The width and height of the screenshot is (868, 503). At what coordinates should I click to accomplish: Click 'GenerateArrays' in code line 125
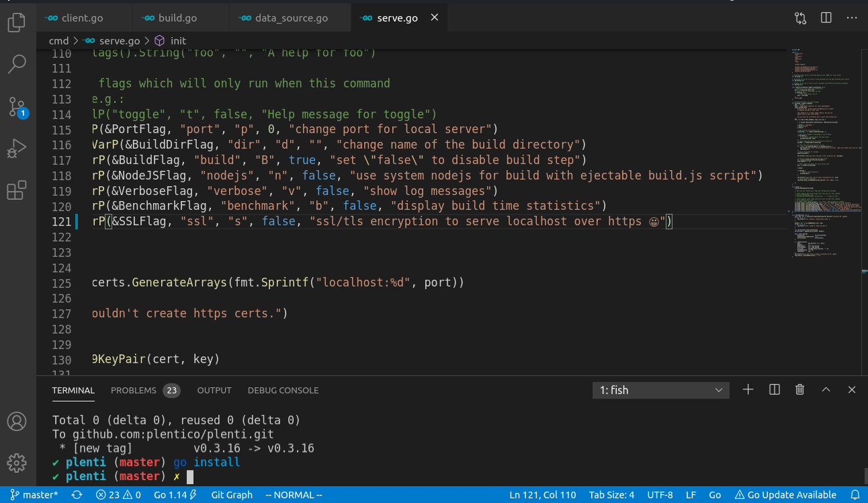tap(179, 282)
